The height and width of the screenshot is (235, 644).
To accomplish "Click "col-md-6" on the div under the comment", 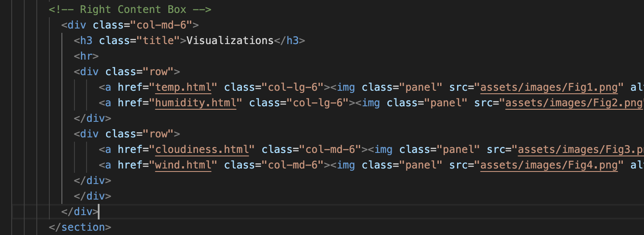I will (x=164, y=25).
